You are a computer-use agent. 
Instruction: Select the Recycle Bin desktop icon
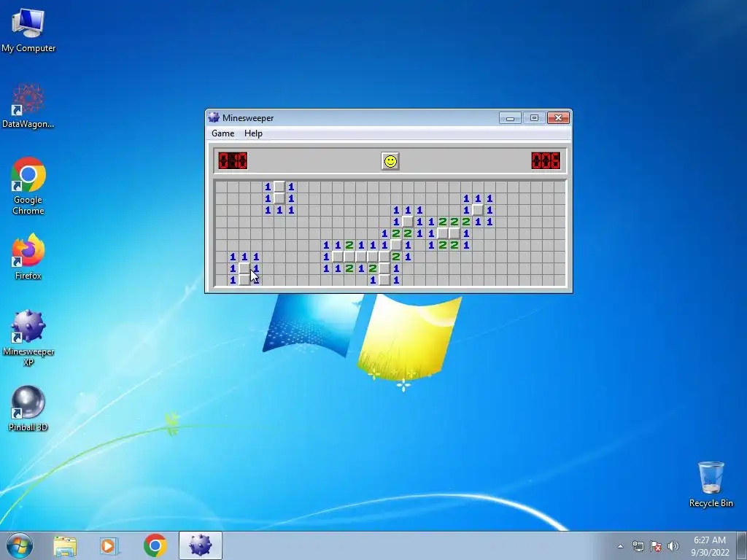pos(711,484)
